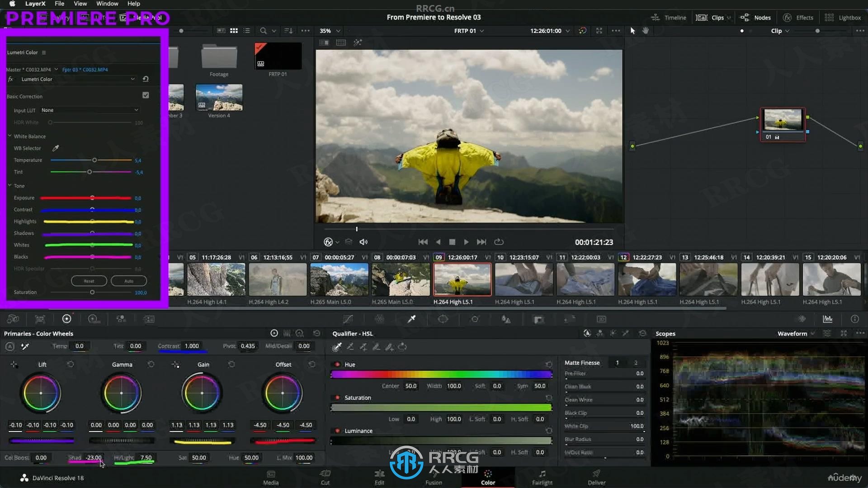This screenshot has width=868, height=488.
Task: Open the Lumetri Color effect dropdown
Action: (78, 79)
